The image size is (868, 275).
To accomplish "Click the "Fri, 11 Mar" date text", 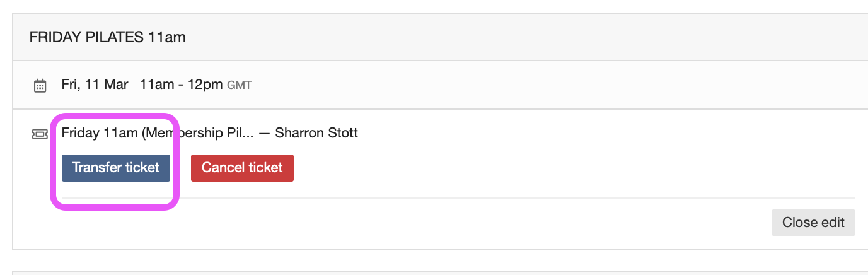I will pyautogui.click(x=95, y=85).
